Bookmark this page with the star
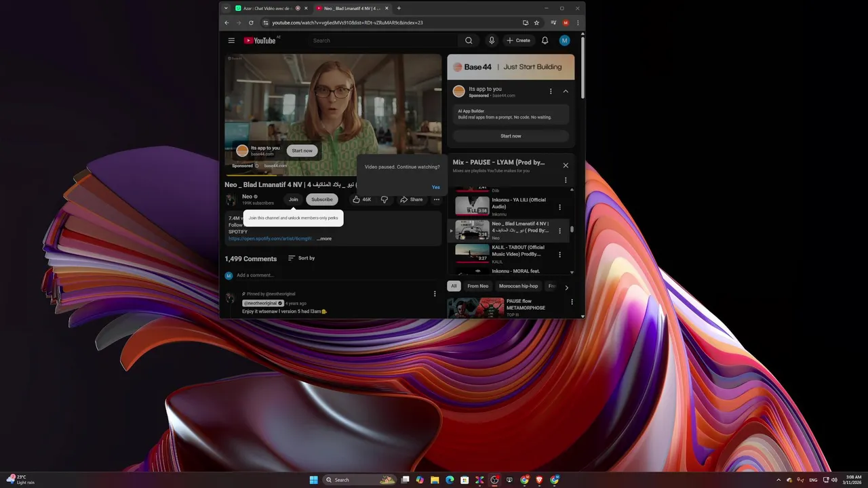The width and height of the screenshot is (868, 488). click(x=536, y=22)
